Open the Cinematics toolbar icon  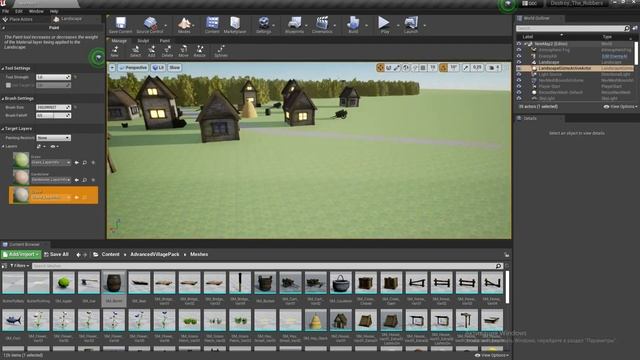click(x=322, y=25)
